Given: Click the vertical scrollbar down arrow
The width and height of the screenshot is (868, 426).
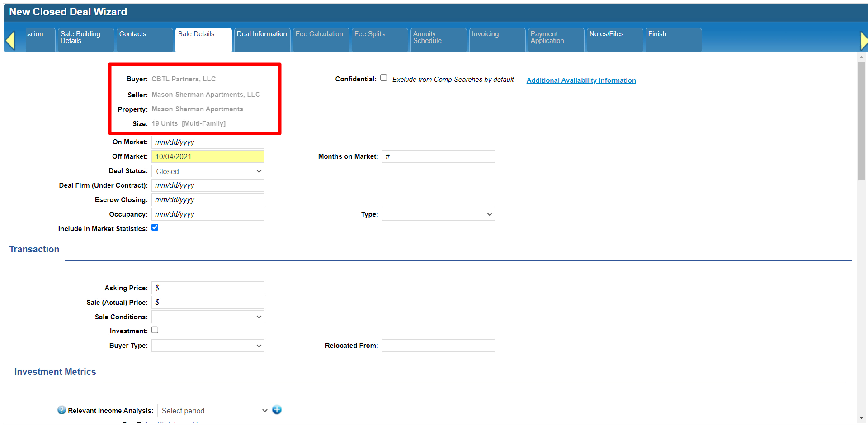Looking at the screenshot, I should point(861,418).
